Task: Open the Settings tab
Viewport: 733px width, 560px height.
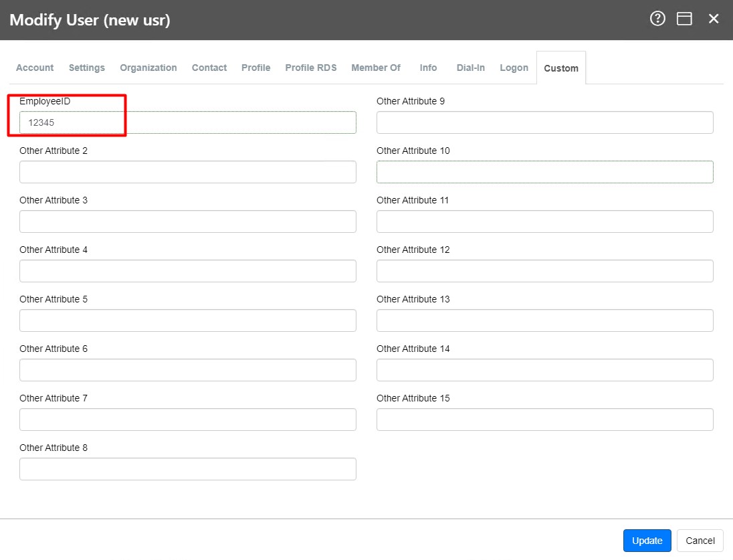Action: point(86,68)
